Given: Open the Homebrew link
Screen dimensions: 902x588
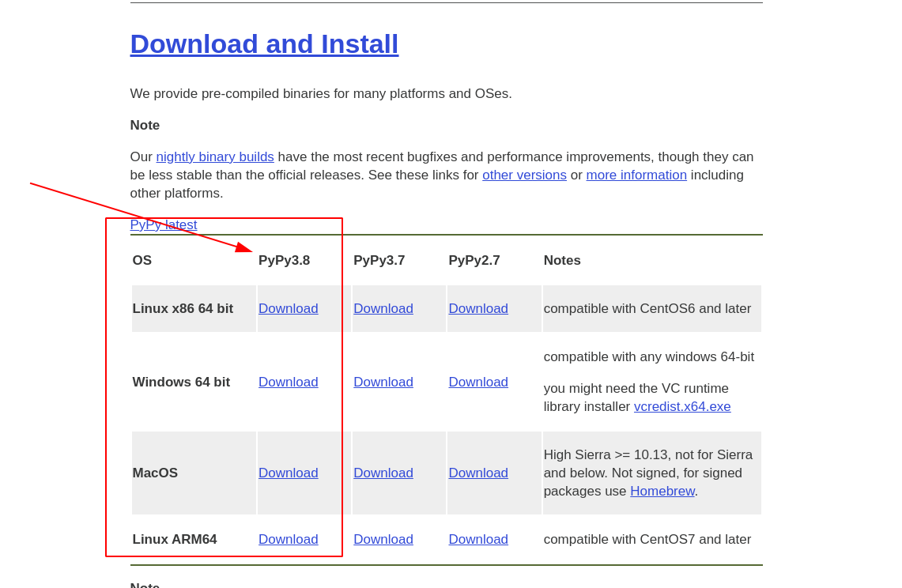Looking at the screenshot, I should [662, 492].
